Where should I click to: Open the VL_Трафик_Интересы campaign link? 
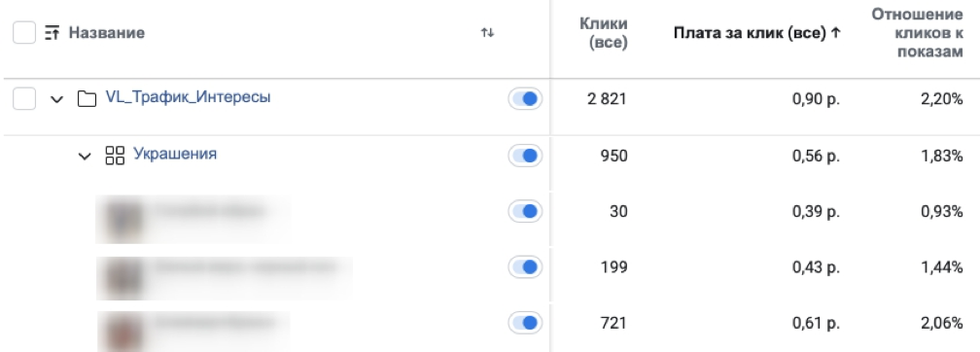189,97
